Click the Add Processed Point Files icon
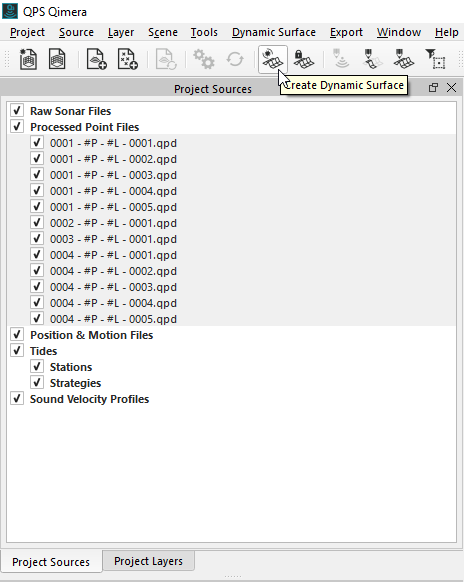464x582 pixels. pos(127,59)
